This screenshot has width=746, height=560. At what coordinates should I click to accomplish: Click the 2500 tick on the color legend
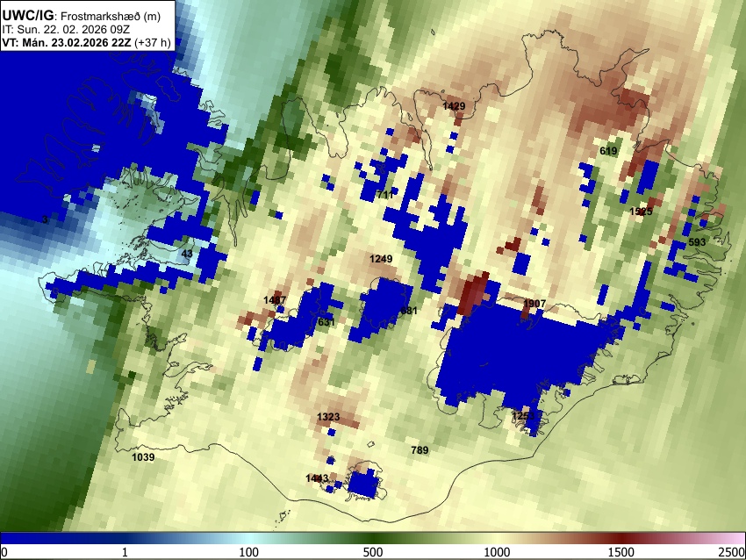[x=732, y=552]
